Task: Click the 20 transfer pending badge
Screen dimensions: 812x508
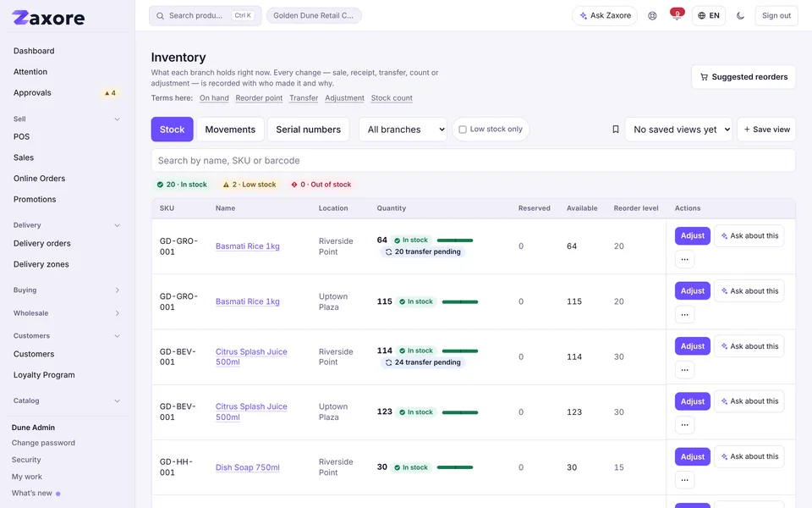Action: (422, 252)
